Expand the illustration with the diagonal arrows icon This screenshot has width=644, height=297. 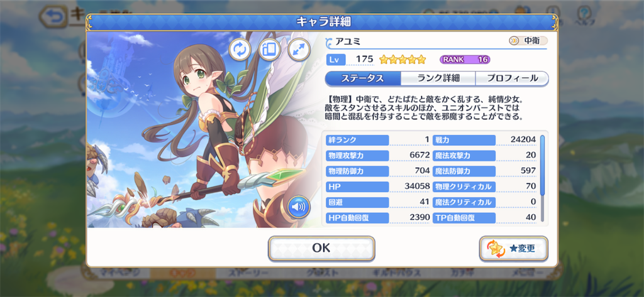click(299, 49)
